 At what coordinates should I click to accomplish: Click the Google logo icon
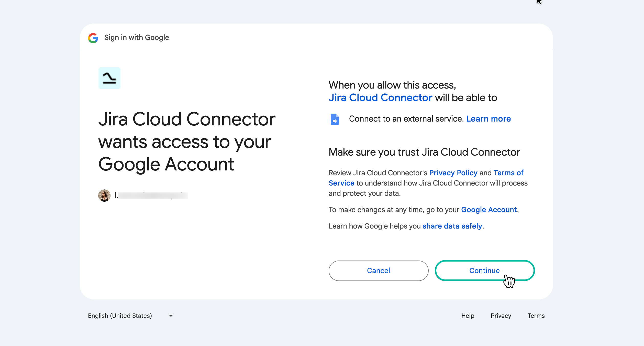pyautogui.click(x=93, y=38)
